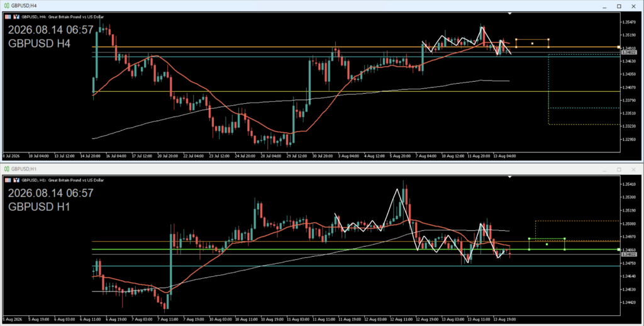
Task: Click green horizontal line handle at H1 price scale
Action: [x=619, y=250]
